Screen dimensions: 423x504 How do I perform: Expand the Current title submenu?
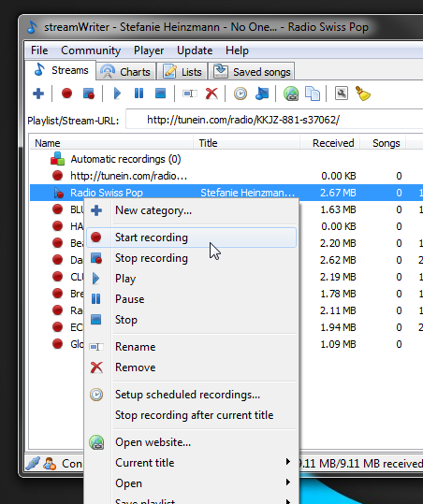point(191,463)
